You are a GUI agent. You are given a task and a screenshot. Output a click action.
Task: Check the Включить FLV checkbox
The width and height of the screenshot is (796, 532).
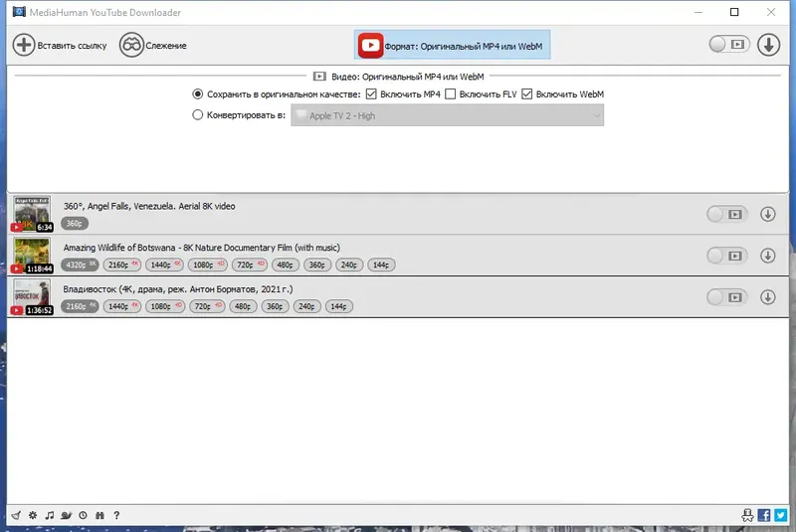click(x=451, y=93)
